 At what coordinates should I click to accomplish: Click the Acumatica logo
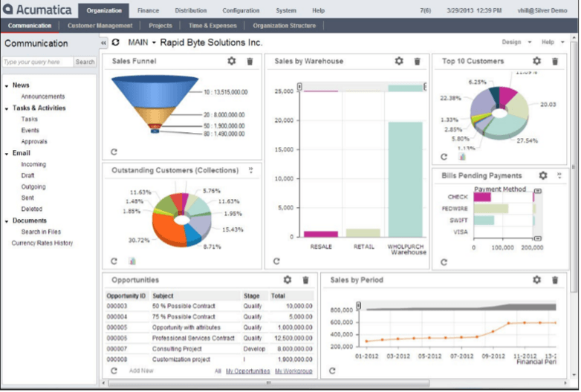(x=36, y=10)
